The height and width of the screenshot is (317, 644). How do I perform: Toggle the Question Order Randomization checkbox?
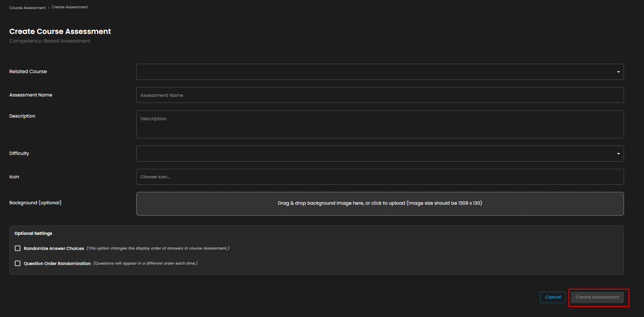(x=18, y=263)
